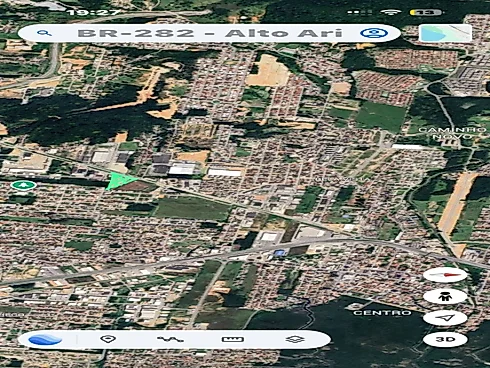Tap the my location arrow button

tap(445, 317)
